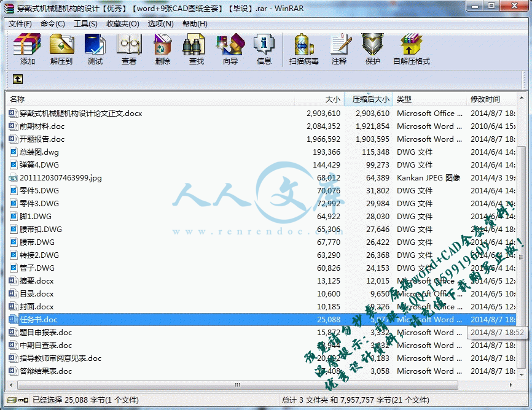Click the icon of 摘要.docx
This screenshot has height=410, width=532.
[x=13, y=280]
